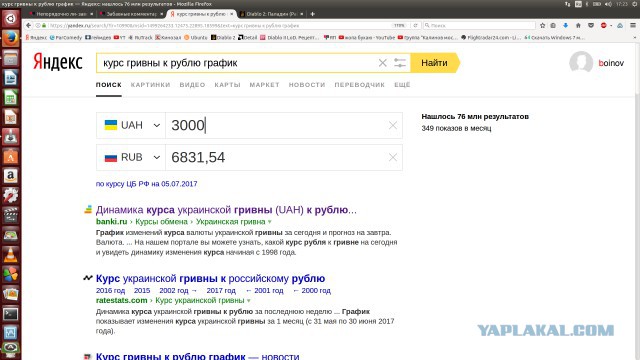The height and width of the screenshot is (360, 640).
Task: Open the ratestats.com site link
Action: click(122, 300)
